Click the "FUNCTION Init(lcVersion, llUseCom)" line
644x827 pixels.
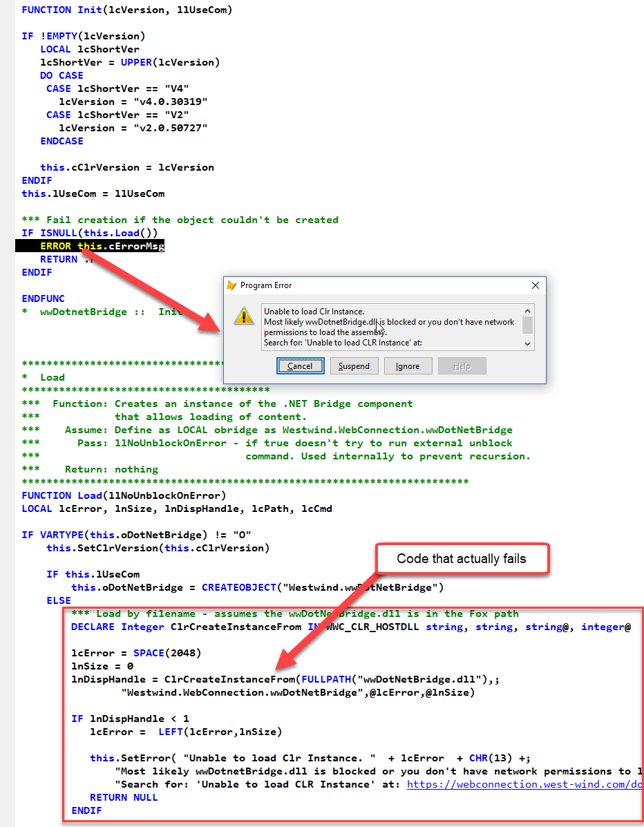(127, 10)
